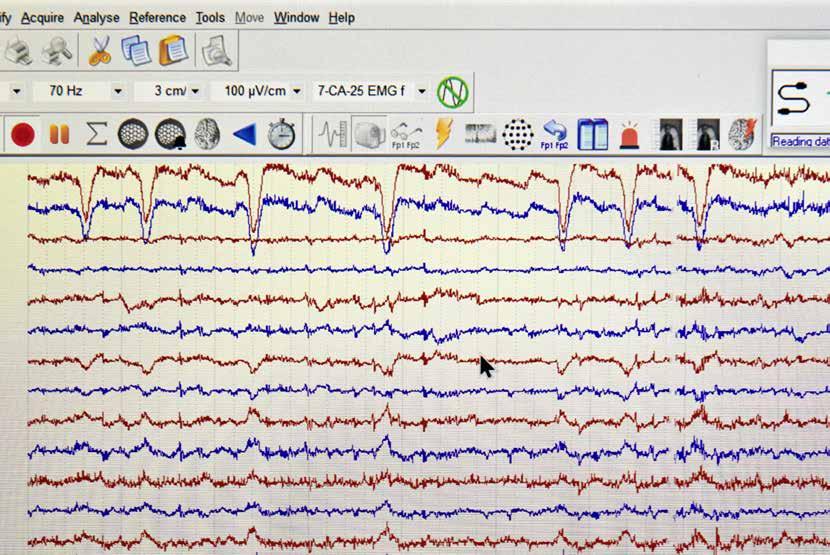Image resolution: width=830 pixels, height=555 pixels.
Task: Open the Help menu
Action: pos(341,18)
